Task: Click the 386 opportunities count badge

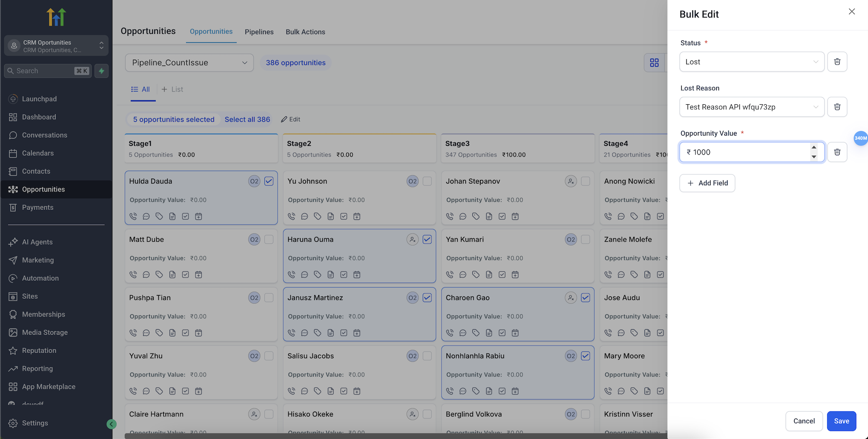Action: pos(296,63)
